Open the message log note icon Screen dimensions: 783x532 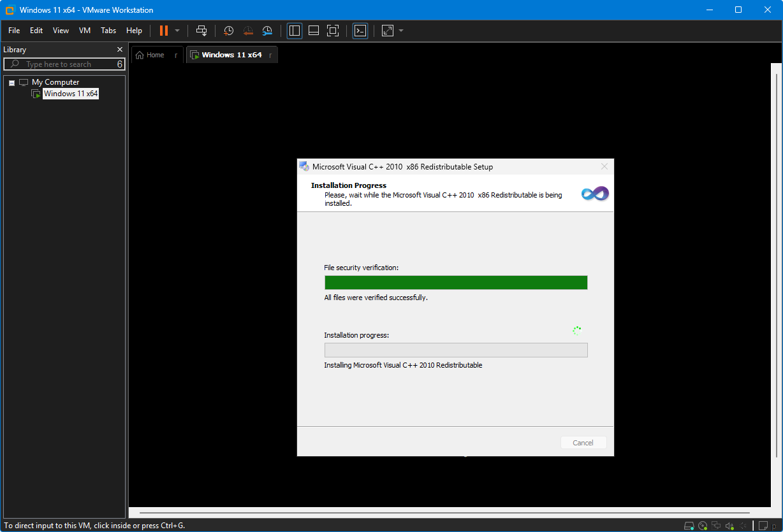[x=763, y=526]
